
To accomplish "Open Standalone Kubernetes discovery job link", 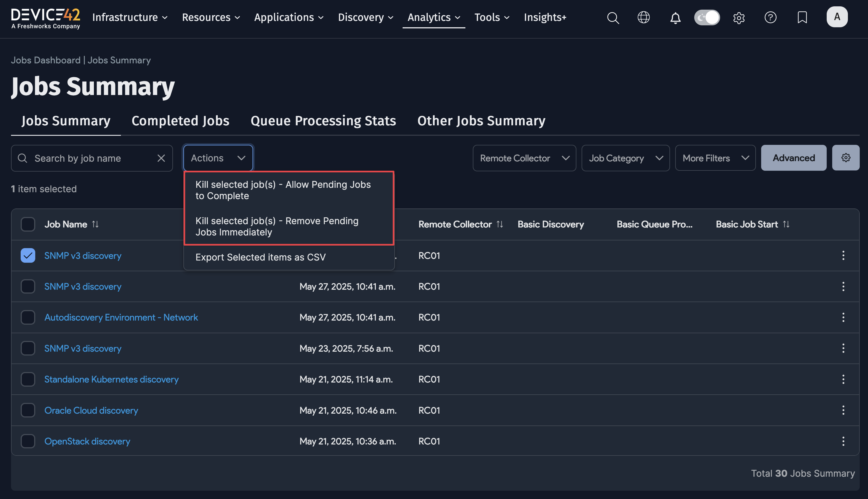I will pyautogui.click(x=111, y=379).
